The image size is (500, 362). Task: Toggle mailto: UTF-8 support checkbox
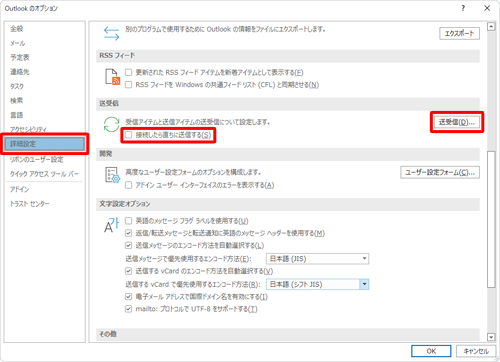click(128, 309)
